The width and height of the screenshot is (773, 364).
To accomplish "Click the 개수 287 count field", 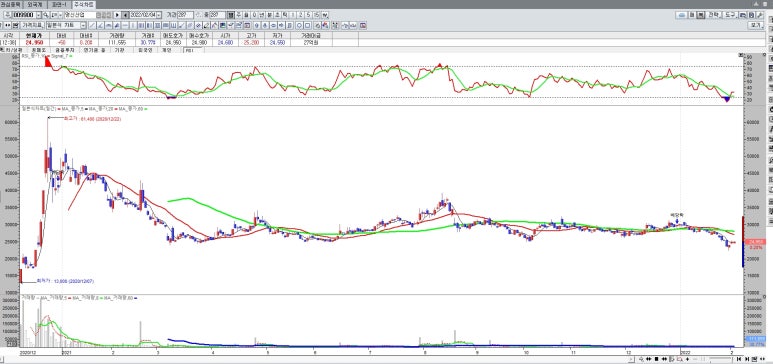I will [217, 15].
